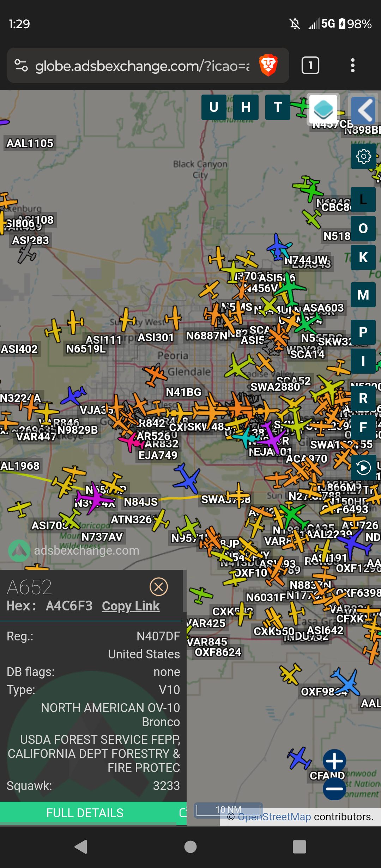Collapse sidebar using the left arrow icon
This screenshot has width=381, height=868.
[x=364, y=110]
